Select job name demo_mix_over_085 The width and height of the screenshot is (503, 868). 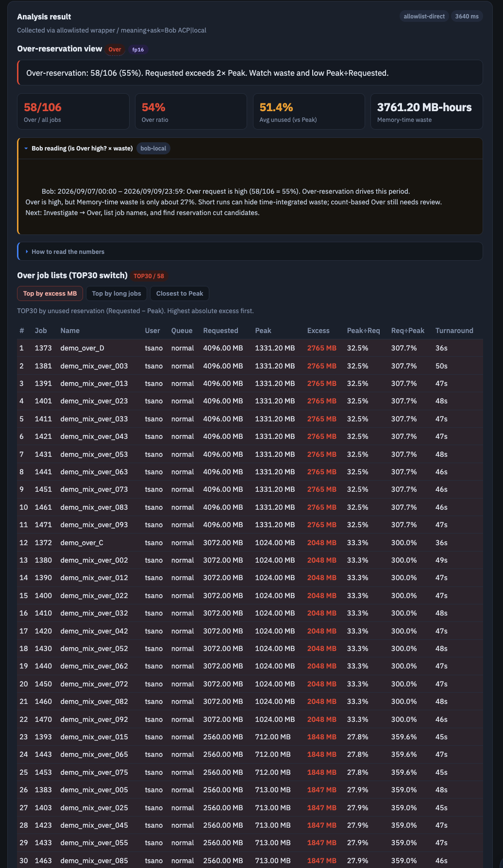pyautogui.click(x=94, y=861)
